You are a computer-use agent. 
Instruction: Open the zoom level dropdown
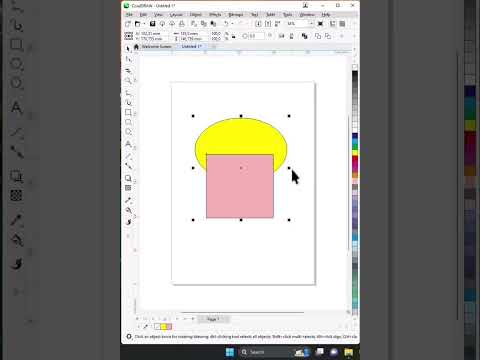click(x=311, y=24)
